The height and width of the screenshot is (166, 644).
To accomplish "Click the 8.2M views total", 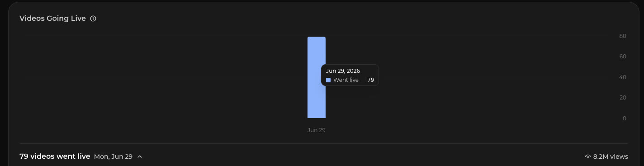I will pos(611,157).
